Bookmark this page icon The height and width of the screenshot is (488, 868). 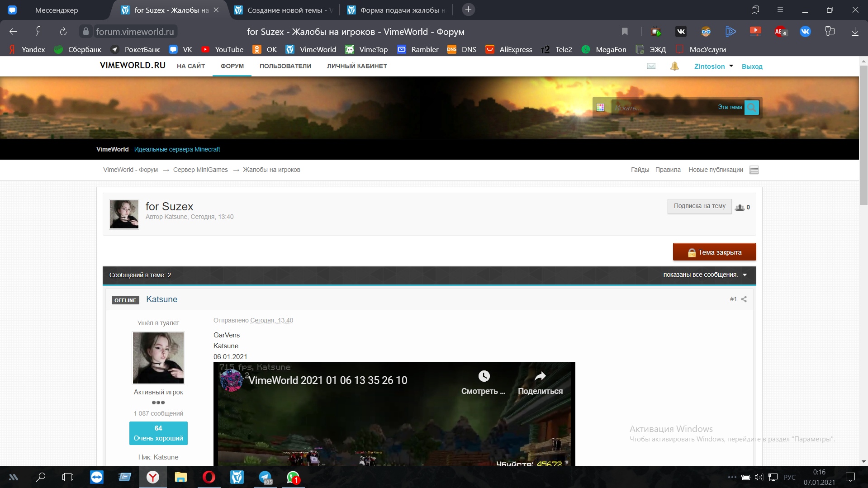point(625,32)
